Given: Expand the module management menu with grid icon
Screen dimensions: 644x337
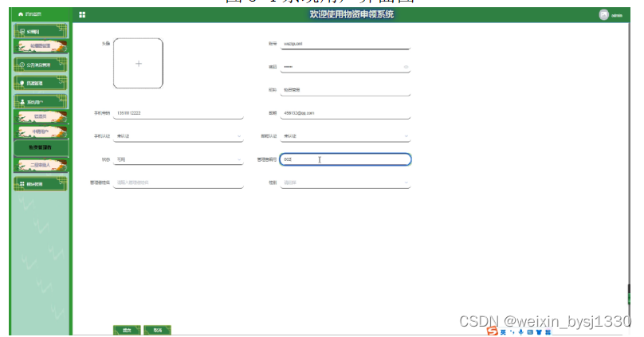Looking at the screenshot, I should click(x=41, y=184).
